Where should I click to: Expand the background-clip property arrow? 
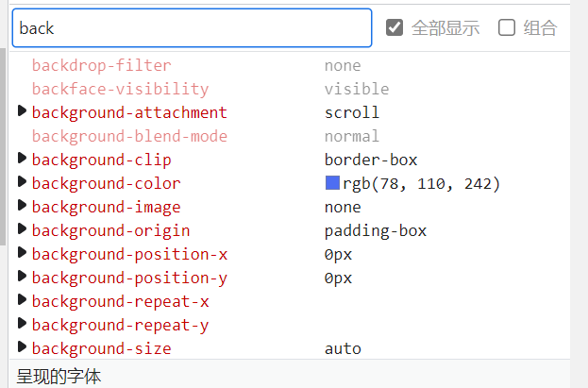pyautogui.click(x=23, y=159)
